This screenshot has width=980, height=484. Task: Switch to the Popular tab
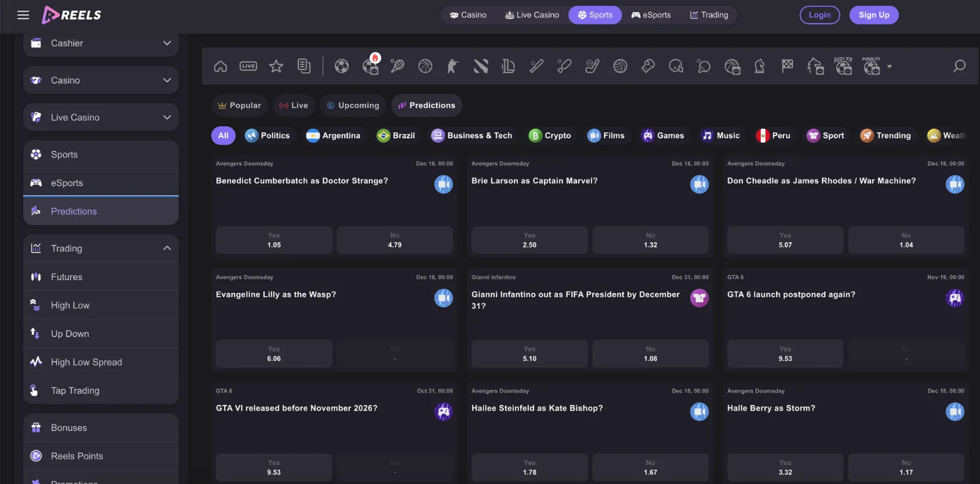(239, 105)
